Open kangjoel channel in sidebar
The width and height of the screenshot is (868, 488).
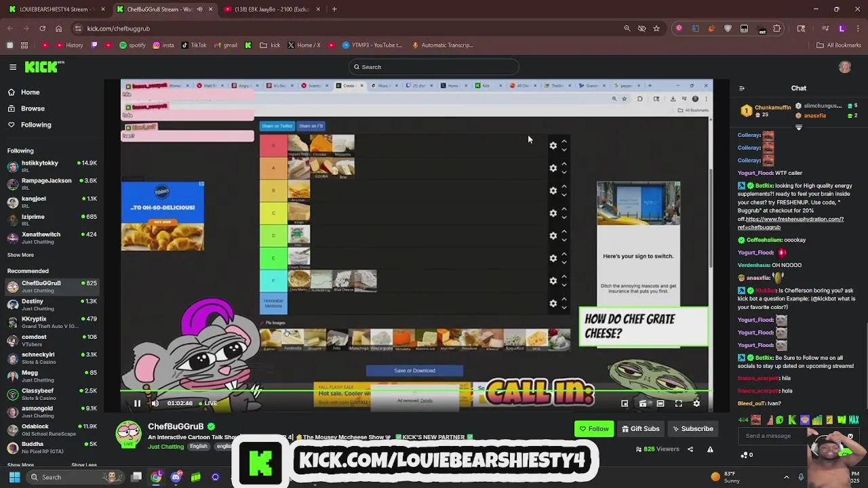tap(52, 202)
